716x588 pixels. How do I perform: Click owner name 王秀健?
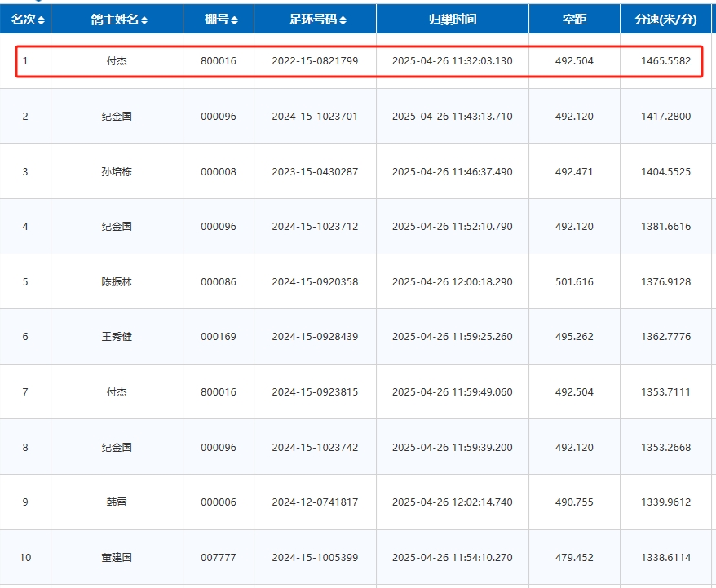[117, 337]
